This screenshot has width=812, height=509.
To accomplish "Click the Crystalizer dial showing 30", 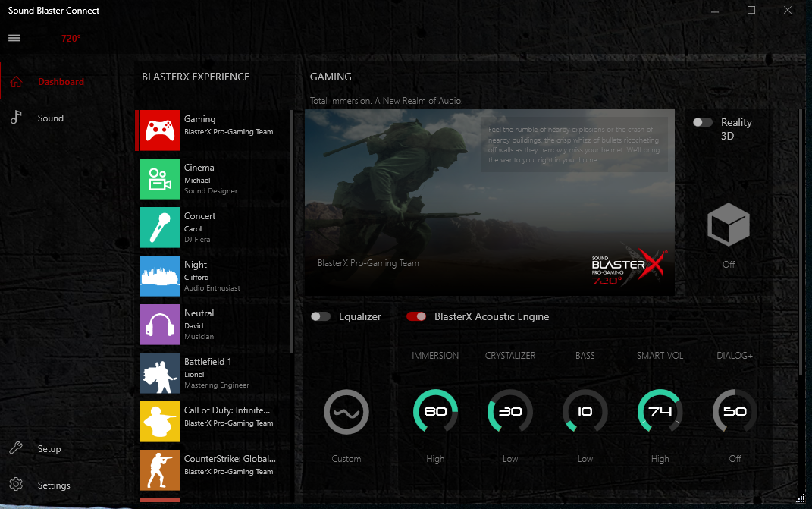I will tap(510, 412).
